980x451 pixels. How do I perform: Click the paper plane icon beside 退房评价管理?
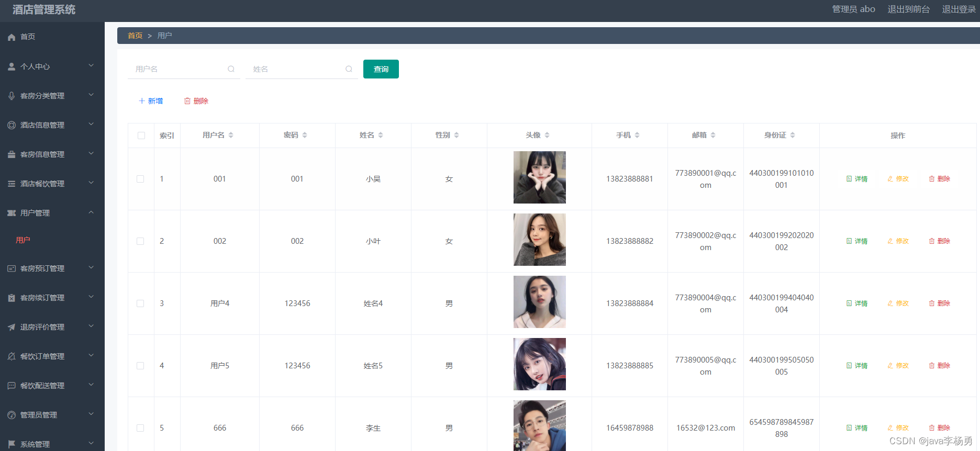12,327
